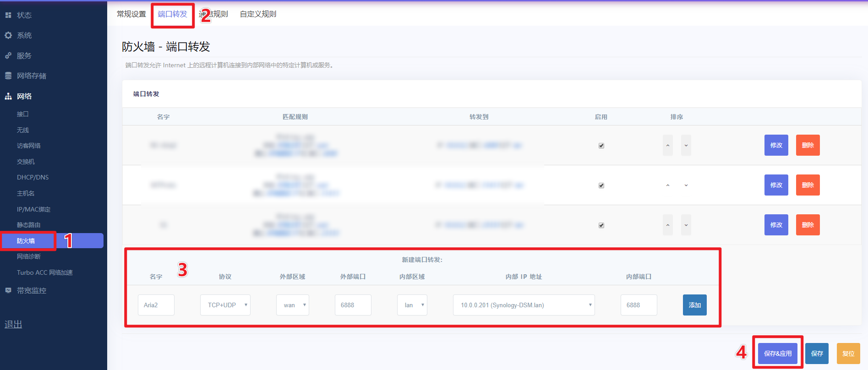Focus the name field containing Aria2
Image resolution: width=868 pixels, height=370 pixels.
point(156,305)
